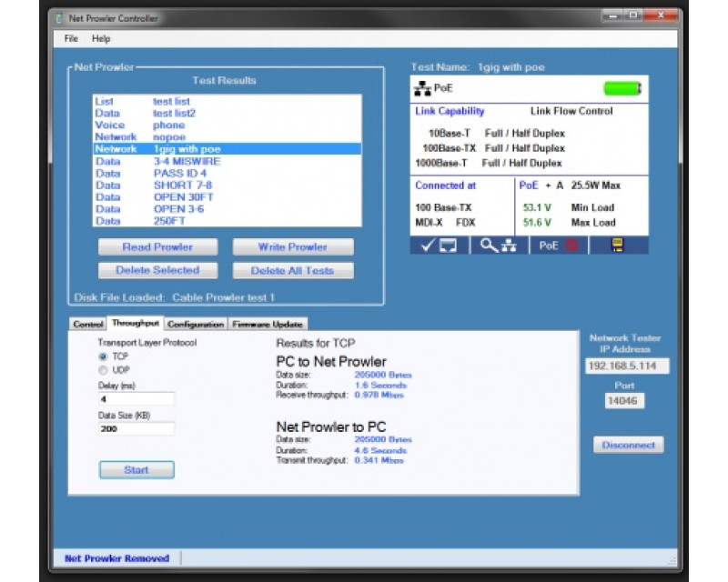This screenshot has width=728, height=582.
Task: Click the network topology icon beside PoE
Action: pyautogui.click(x=422, y=88)
